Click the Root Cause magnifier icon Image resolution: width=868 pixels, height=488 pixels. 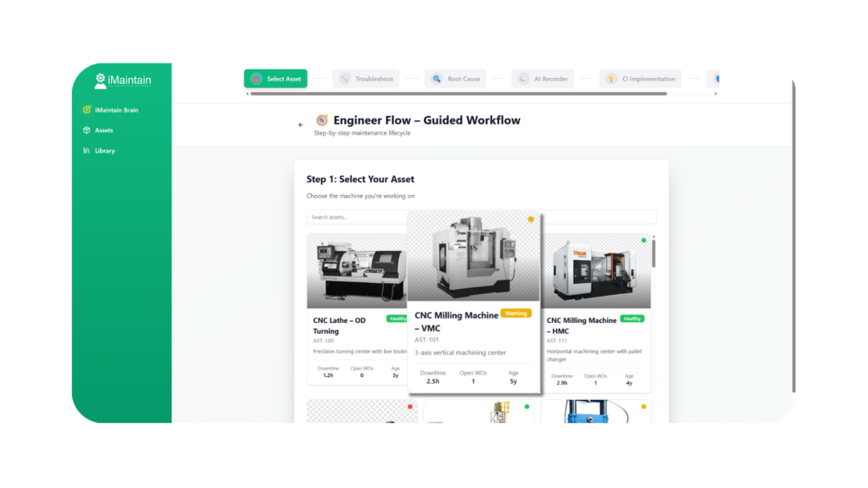[437, 79]
